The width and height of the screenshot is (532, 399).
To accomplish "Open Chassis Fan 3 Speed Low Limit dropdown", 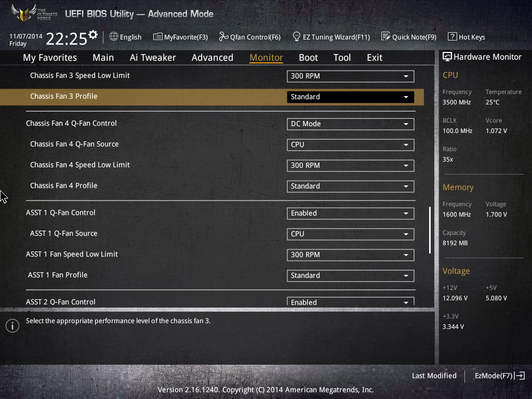I will point(351,76).
